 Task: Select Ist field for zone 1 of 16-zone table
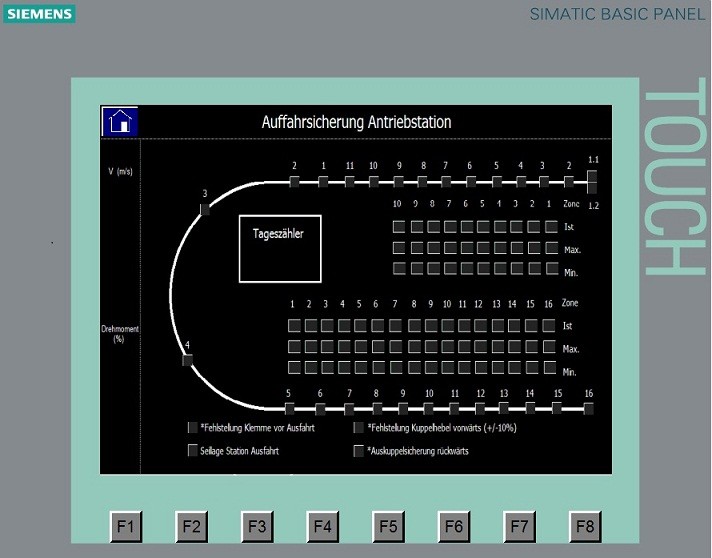click(293, 326)
